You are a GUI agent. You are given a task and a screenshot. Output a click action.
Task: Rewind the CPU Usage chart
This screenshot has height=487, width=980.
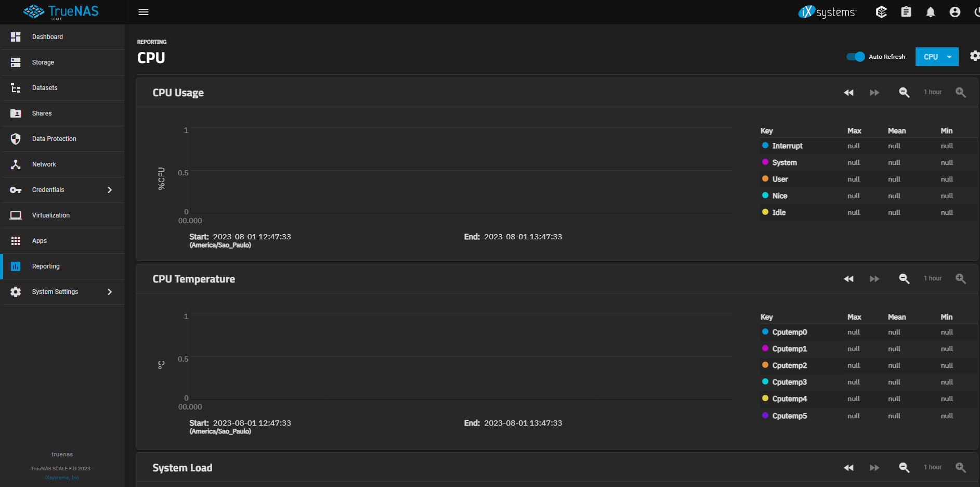(848, 93)
